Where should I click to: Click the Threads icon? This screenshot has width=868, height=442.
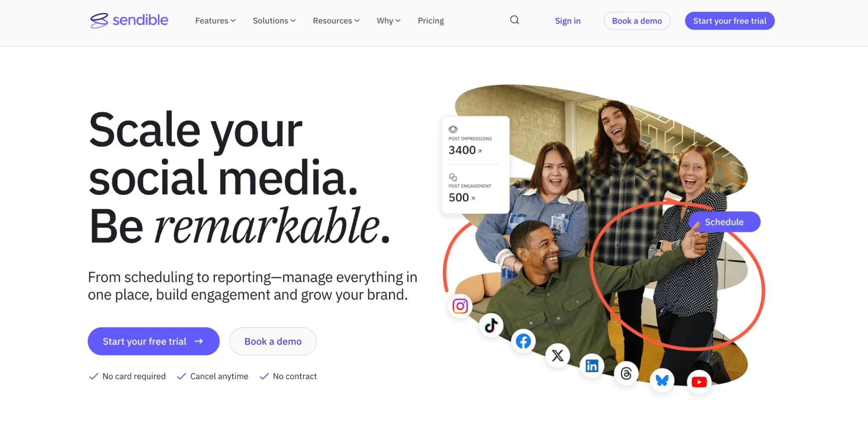[626, 373]
